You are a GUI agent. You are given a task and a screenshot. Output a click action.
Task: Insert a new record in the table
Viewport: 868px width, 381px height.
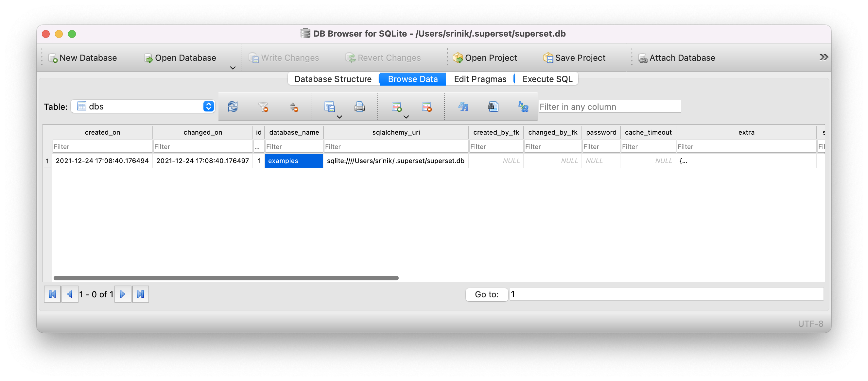(396, 107)
